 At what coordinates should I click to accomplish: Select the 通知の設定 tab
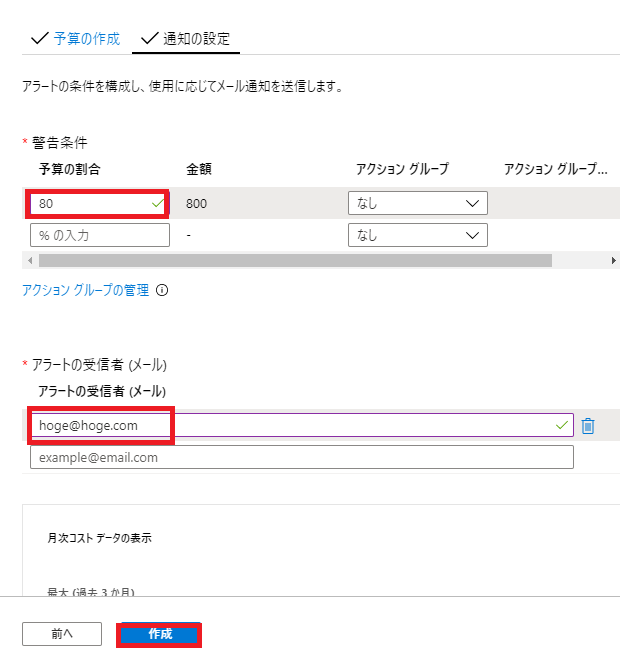(196, 39)
